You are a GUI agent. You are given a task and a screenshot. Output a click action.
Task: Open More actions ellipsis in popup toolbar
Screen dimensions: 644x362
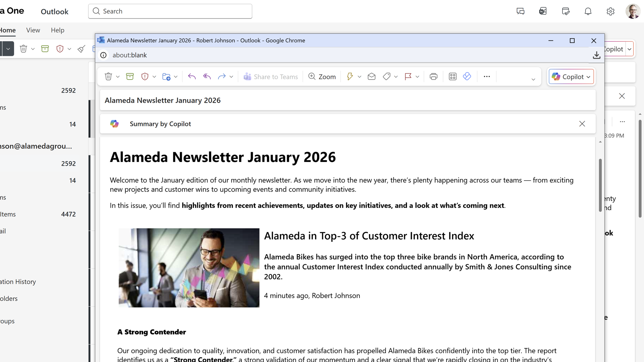pyautogui.click(x=487, y=76)
